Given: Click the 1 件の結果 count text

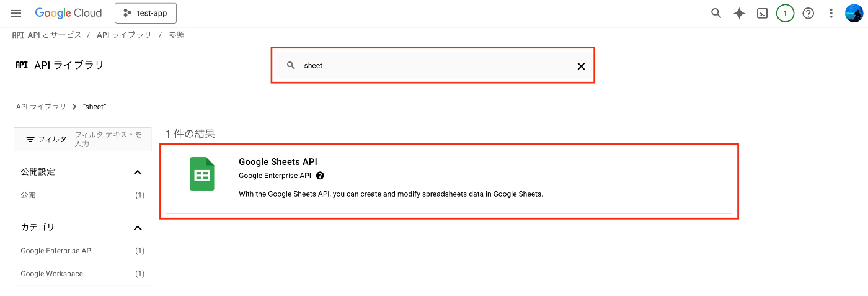Looking at the screenshot, I should pos(190,133).
